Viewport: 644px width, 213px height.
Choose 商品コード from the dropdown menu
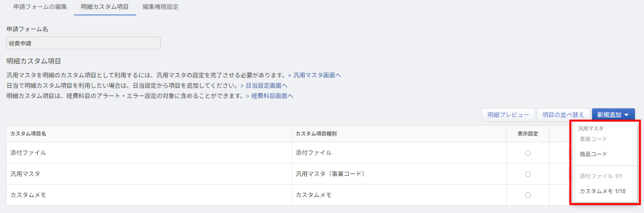point(593,154)
